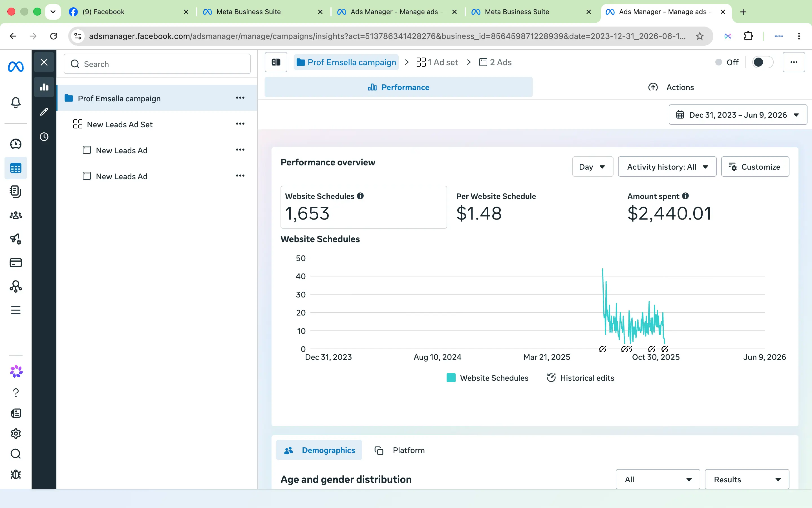The height and width of the screenshot is (508, 812).
Task: Open more options for second New Leads Ad
Action: (x=240, y=176)
